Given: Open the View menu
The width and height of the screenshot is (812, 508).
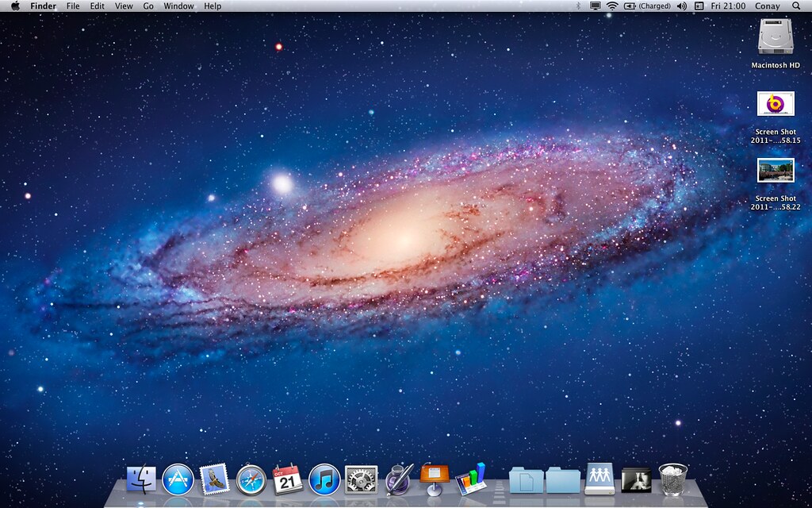Looking at the screenshot, I should pyautogui.click(x=124, y=6).
